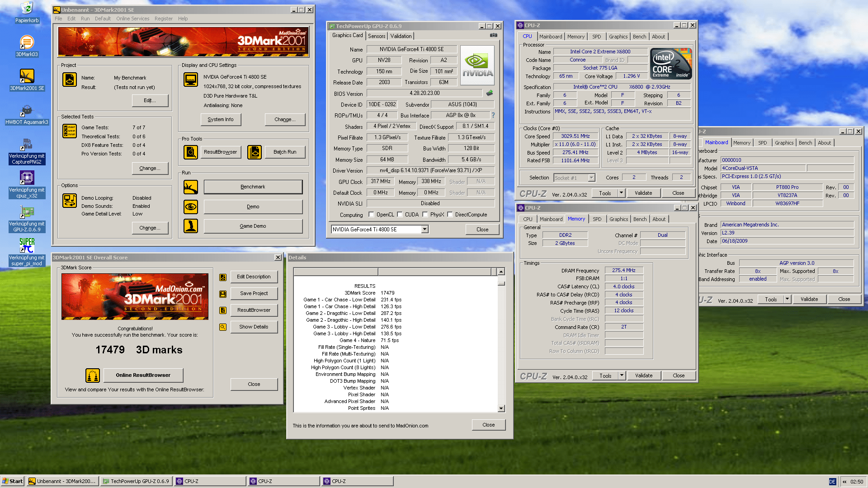
Task: Click the Benchmark button
Action: tap(253, 187)
